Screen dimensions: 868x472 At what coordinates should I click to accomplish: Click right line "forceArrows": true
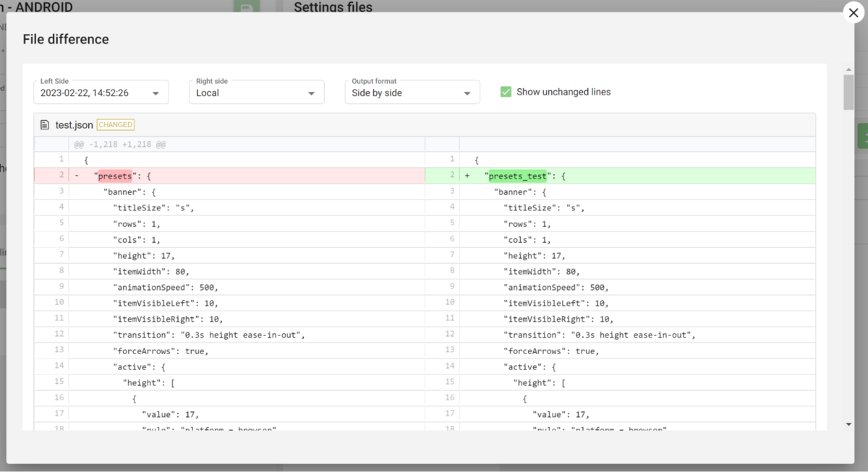(551, 351)
